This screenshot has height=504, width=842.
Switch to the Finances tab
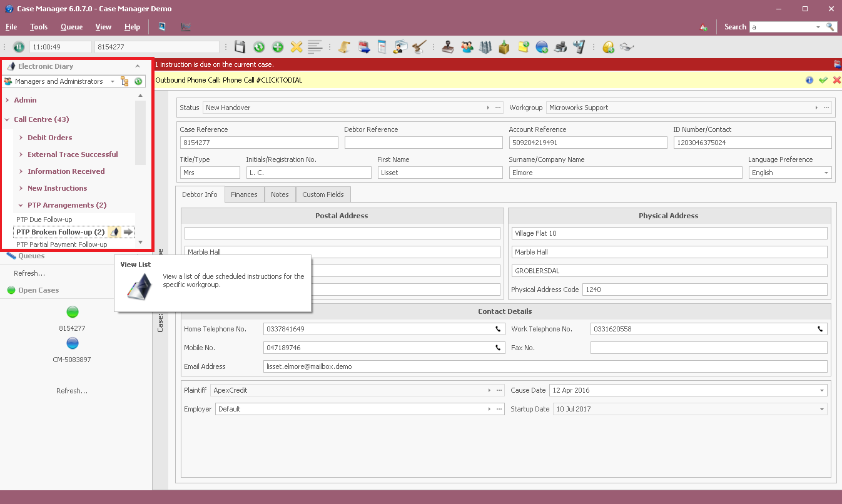[x=244, y=194]
